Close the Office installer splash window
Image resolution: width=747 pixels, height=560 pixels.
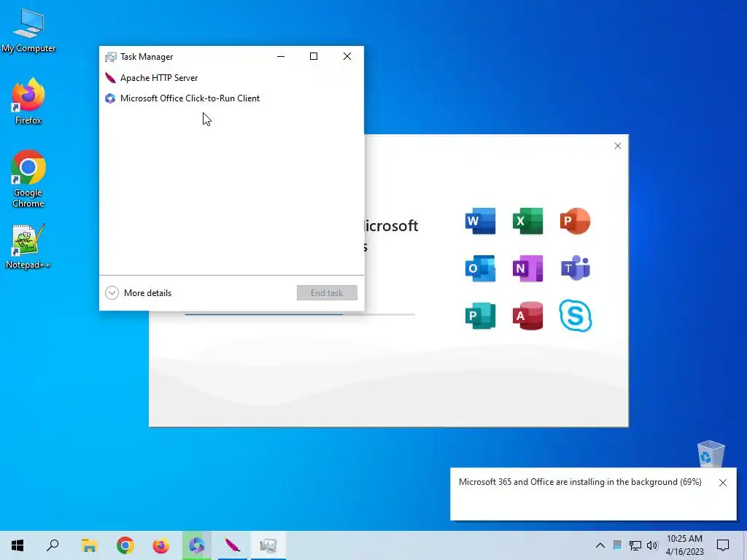click(x=618, y=146)
